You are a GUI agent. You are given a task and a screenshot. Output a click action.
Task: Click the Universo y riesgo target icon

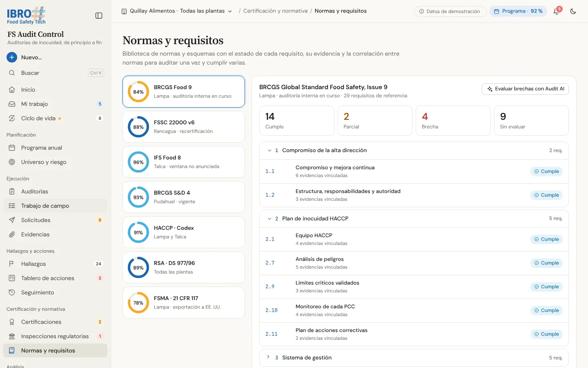coord(12,162)
